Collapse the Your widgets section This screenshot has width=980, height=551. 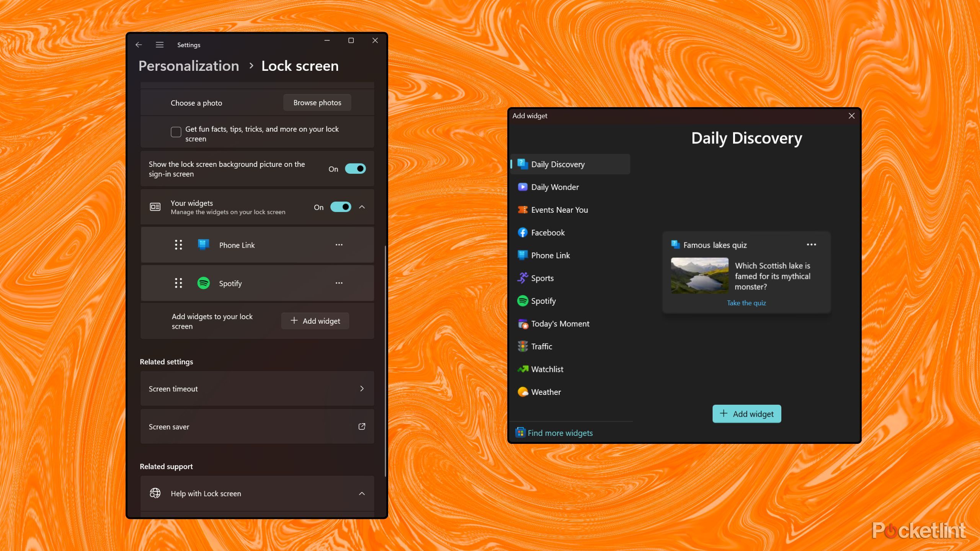coord(362,207)
